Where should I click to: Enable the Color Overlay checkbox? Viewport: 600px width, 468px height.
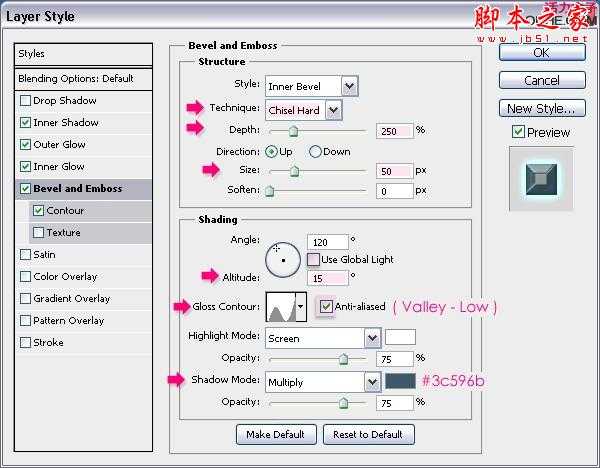click(x=25, y=277)
